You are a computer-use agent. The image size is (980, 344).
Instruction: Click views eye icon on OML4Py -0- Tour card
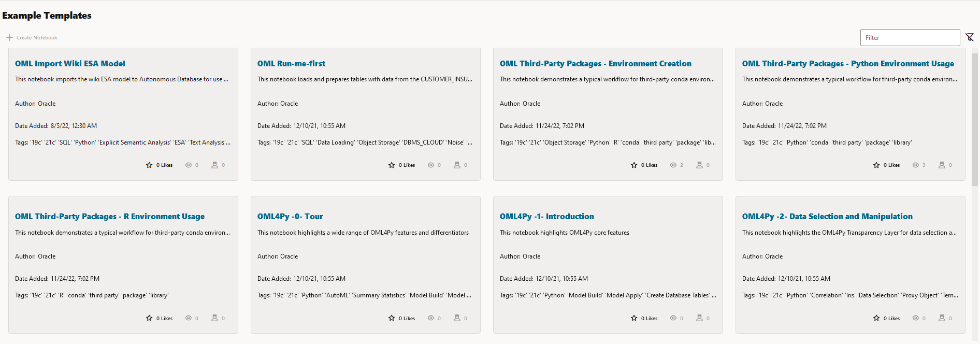point(431,318)
